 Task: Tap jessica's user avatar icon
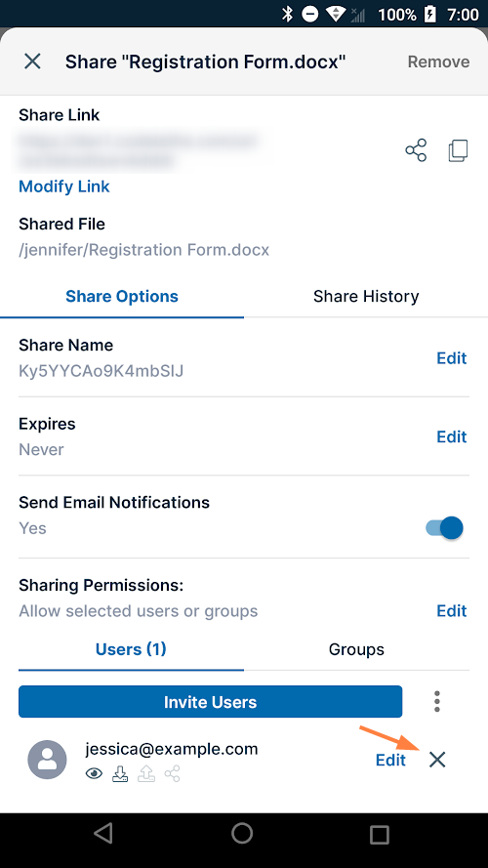tap(47, 760)
